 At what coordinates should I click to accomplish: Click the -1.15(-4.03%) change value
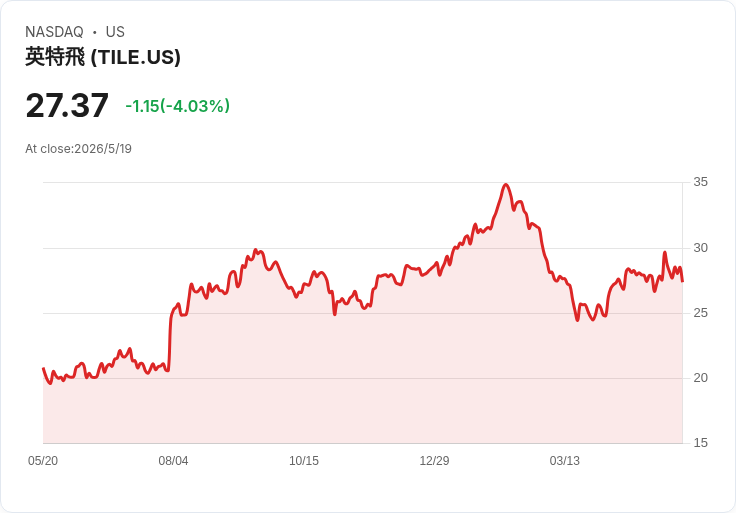point(177,106)
